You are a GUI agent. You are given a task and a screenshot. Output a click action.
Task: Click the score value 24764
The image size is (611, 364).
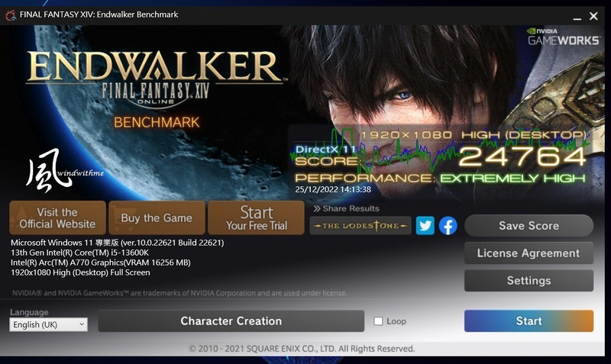522,156
